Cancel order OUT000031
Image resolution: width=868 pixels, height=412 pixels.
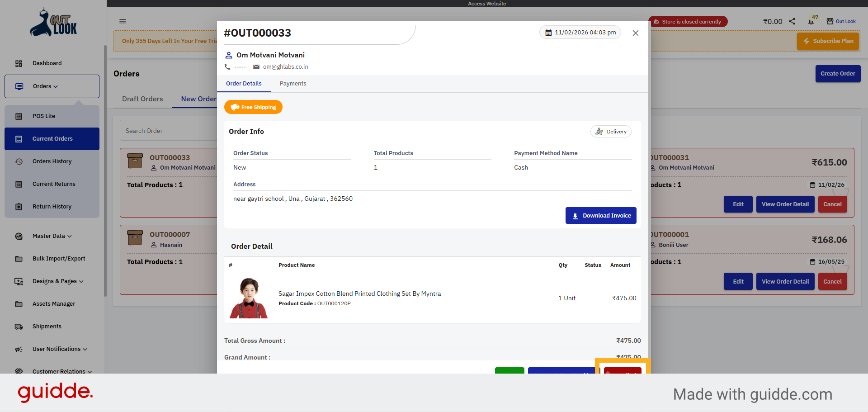[832, 204]
